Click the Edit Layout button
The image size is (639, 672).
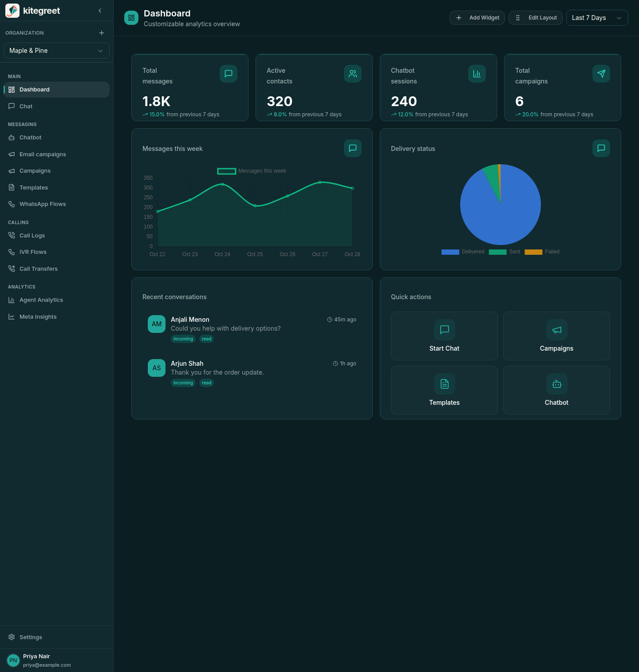536,18
